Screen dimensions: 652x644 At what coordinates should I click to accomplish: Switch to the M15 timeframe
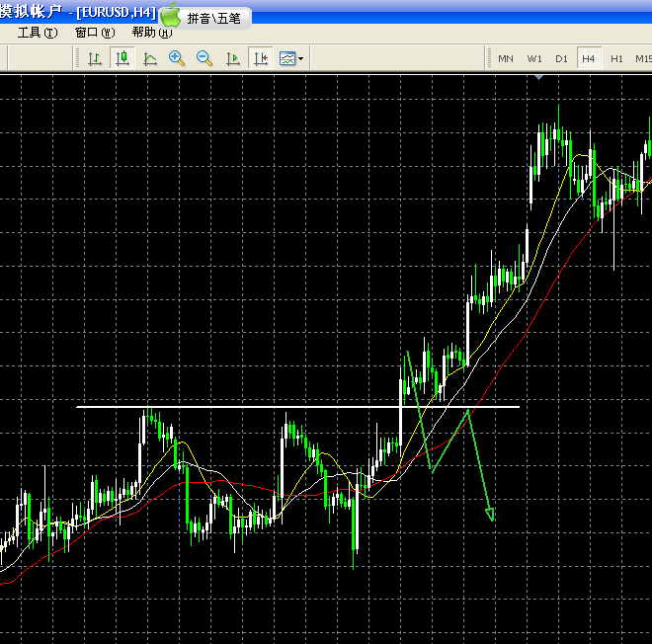tap(643, 58)
